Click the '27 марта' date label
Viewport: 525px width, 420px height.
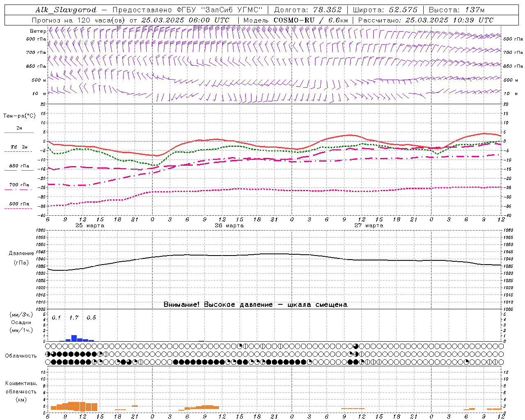[x=369, y=226]
